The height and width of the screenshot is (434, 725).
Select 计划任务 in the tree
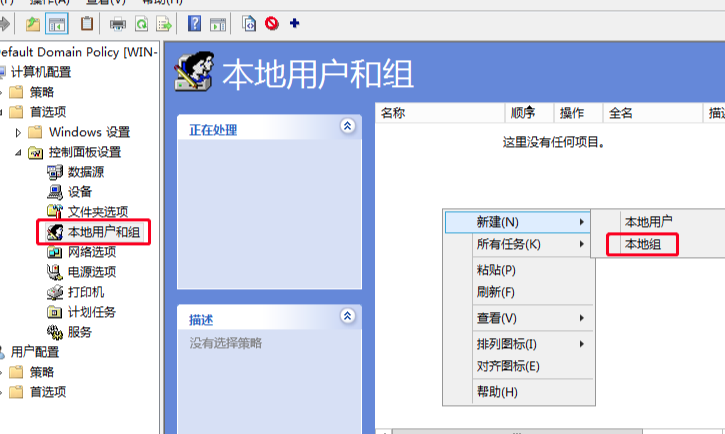pos(92,312)
